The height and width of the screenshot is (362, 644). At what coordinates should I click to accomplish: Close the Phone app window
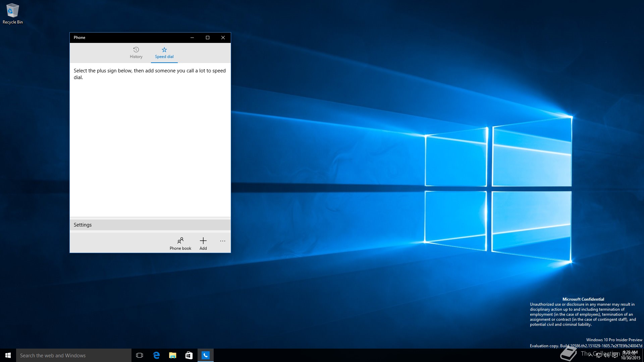click(x=223, y=38)
